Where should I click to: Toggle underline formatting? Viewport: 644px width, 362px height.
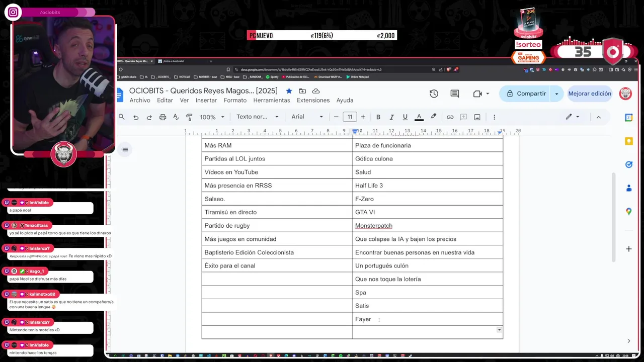coord(405,117)
